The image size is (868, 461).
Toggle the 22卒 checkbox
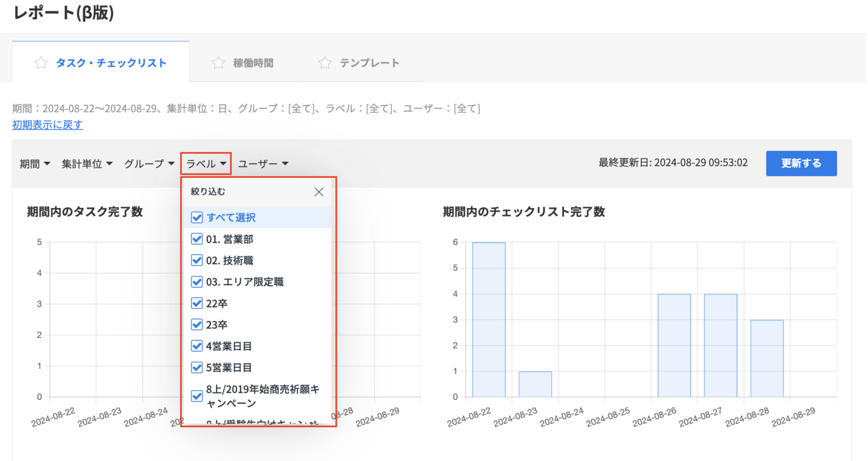click(x=197, y=303)
